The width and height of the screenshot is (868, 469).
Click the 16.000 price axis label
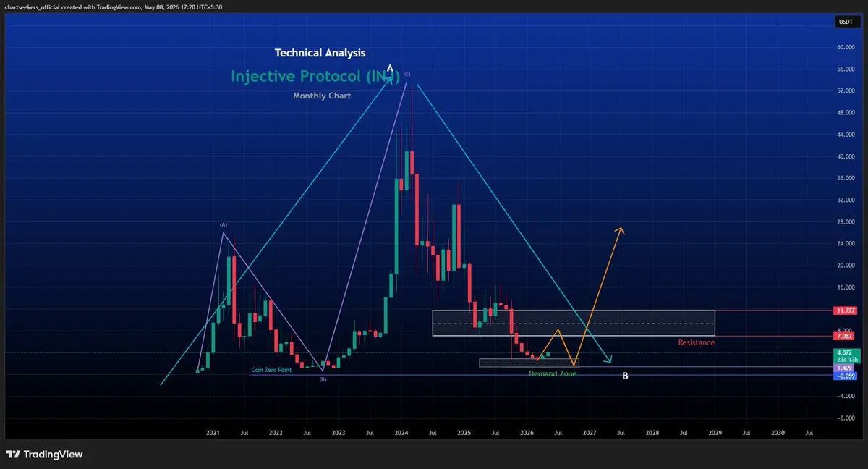coord(845,287)
